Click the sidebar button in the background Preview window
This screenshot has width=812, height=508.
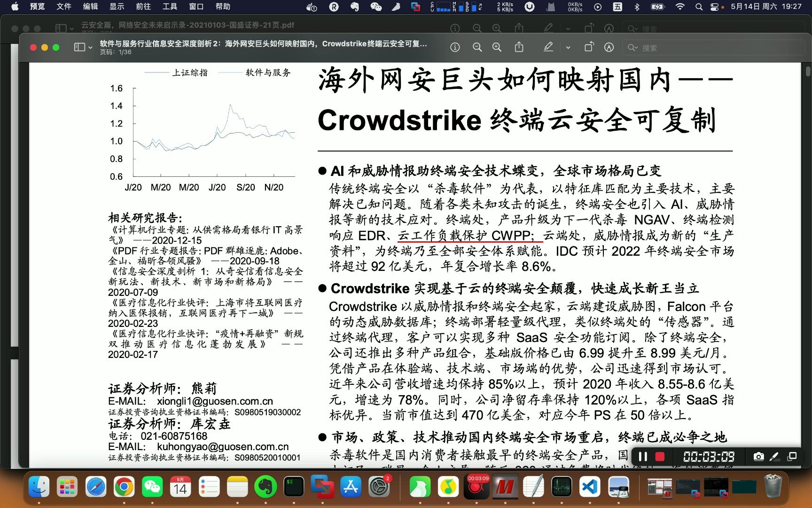click(61, 28)
